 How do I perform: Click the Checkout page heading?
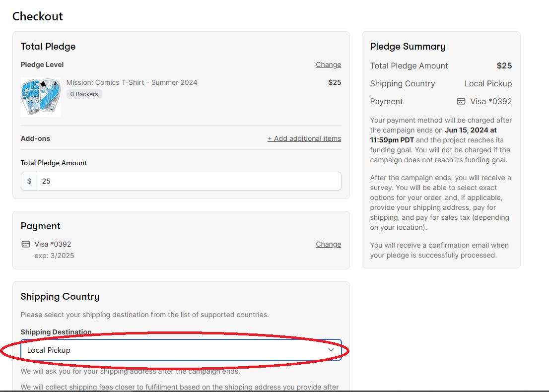[x=38, y=16]
